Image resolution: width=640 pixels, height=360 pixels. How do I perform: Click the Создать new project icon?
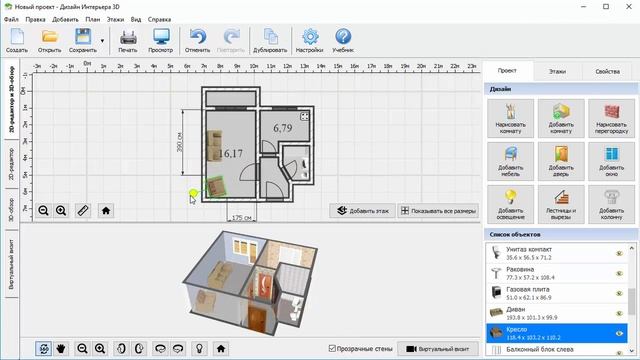[17, 40]
